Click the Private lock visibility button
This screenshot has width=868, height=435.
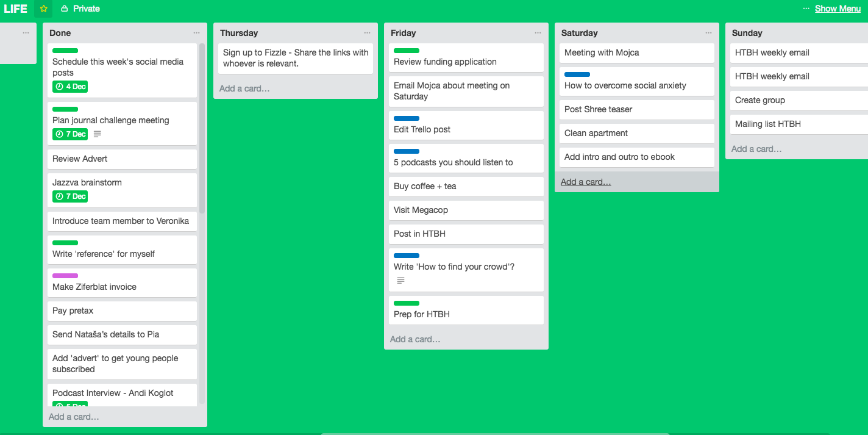tap(80, 9)
